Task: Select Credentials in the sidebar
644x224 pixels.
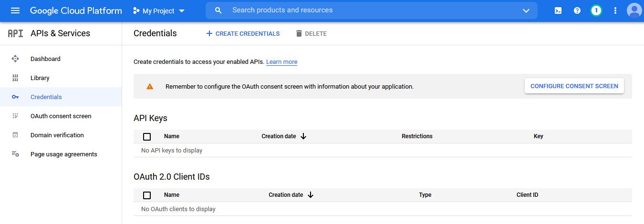Action: (61, 97)
